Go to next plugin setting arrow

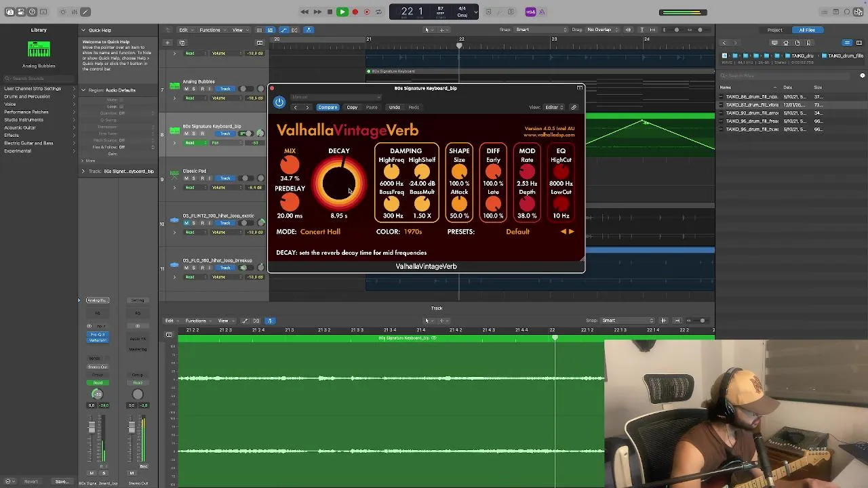[x=307, y=107]
